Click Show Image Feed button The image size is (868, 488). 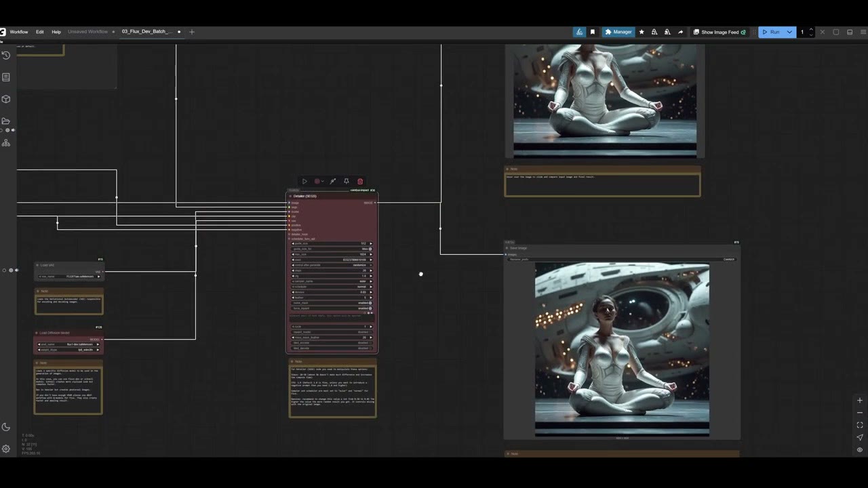pos(719,32)
